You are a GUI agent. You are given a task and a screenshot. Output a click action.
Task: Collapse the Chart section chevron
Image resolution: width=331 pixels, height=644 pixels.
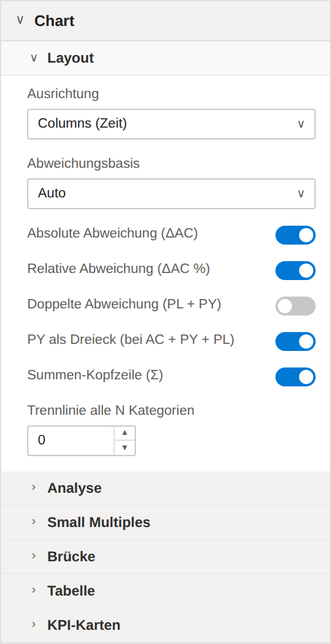20,20
